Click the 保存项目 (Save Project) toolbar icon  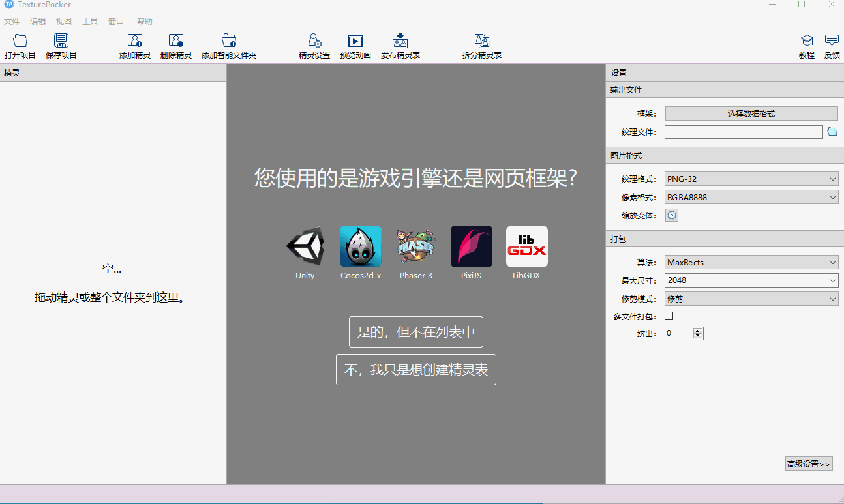[61, 40]
